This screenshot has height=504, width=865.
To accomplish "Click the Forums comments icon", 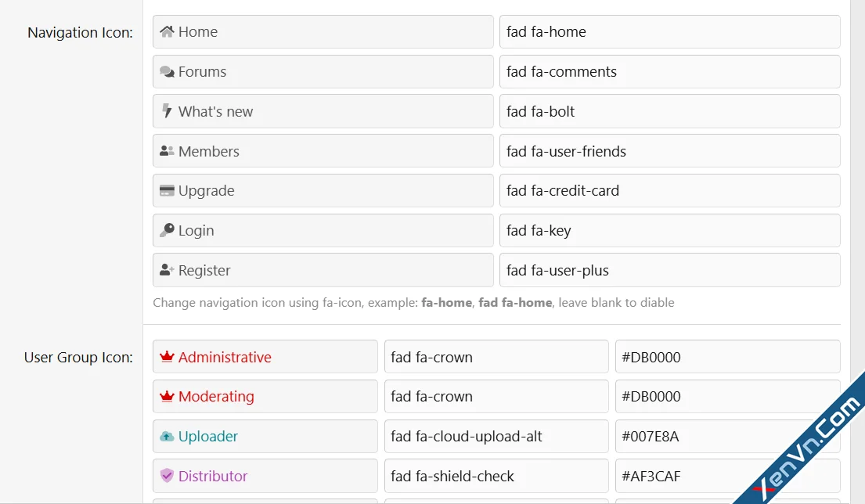I will [167, 72].
